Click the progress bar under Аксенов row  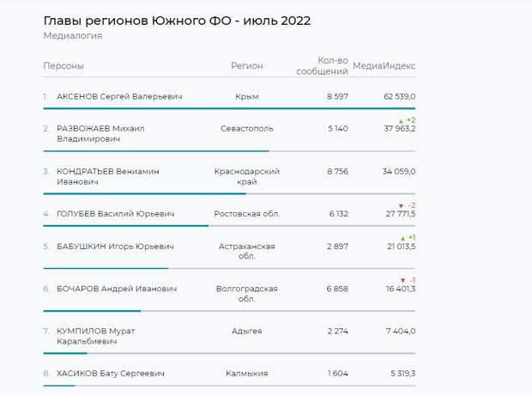pos(229,109)
